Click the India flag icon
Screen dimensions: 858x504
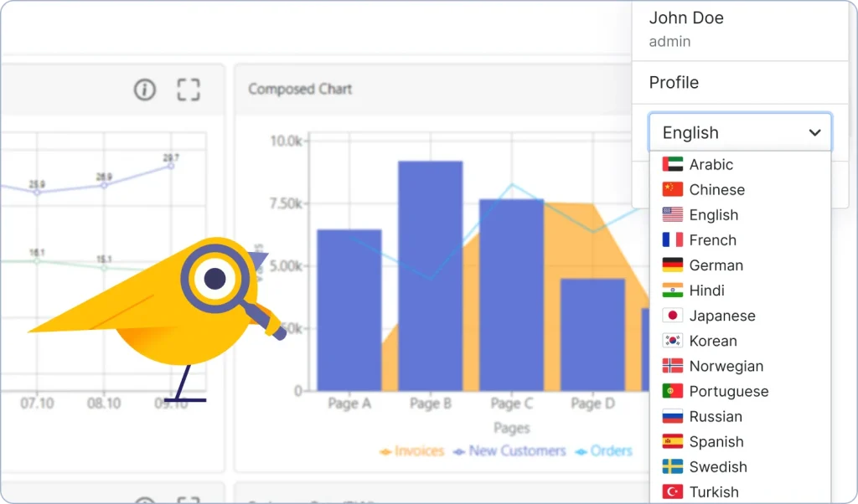pyautogui.click(x=673, y=290)
